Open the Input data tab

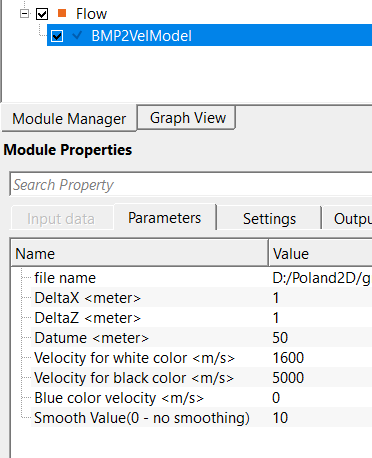point(61,219)
